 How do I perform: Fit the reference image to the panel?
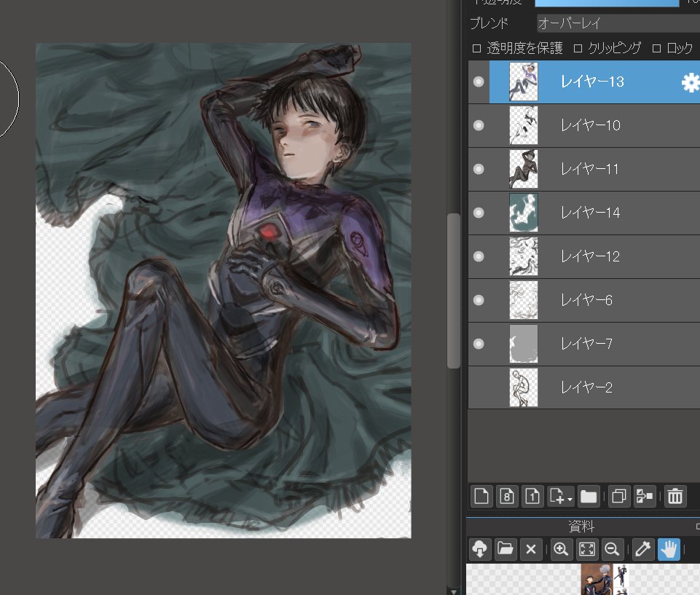pos(586,548)
